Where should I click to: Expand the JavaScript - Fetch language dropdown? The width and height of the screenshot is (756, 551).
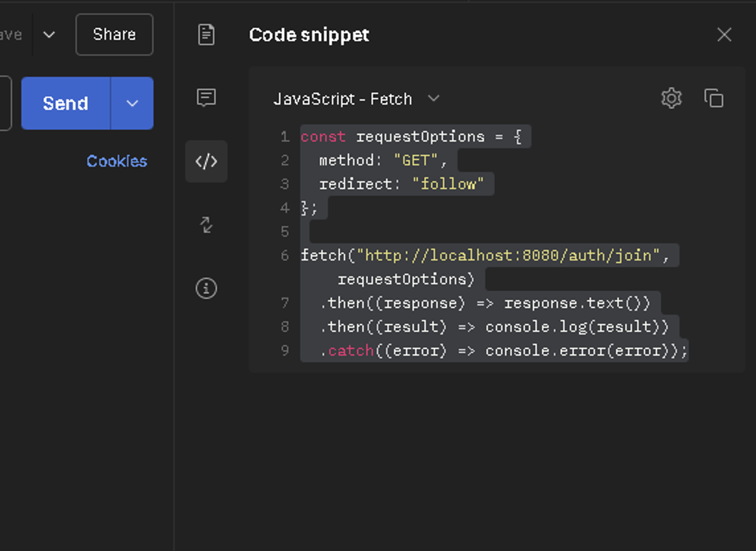356,99
